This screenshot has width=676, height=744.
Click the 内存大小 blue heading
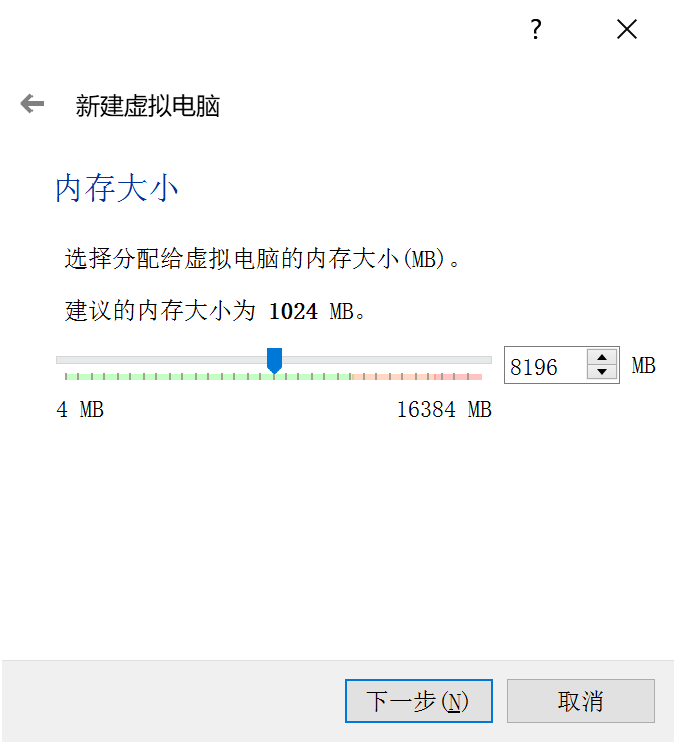tap(117, 188)
